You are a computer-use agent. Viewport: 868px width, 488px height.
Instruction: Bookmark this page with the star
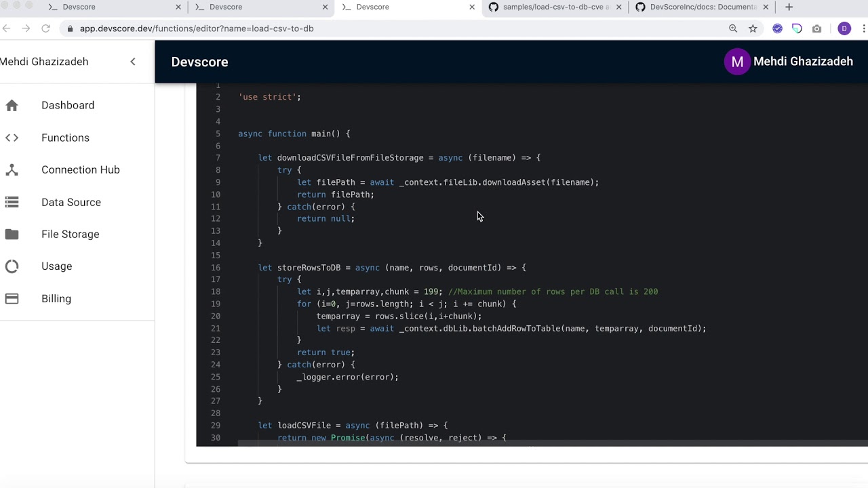coord(753,28)
